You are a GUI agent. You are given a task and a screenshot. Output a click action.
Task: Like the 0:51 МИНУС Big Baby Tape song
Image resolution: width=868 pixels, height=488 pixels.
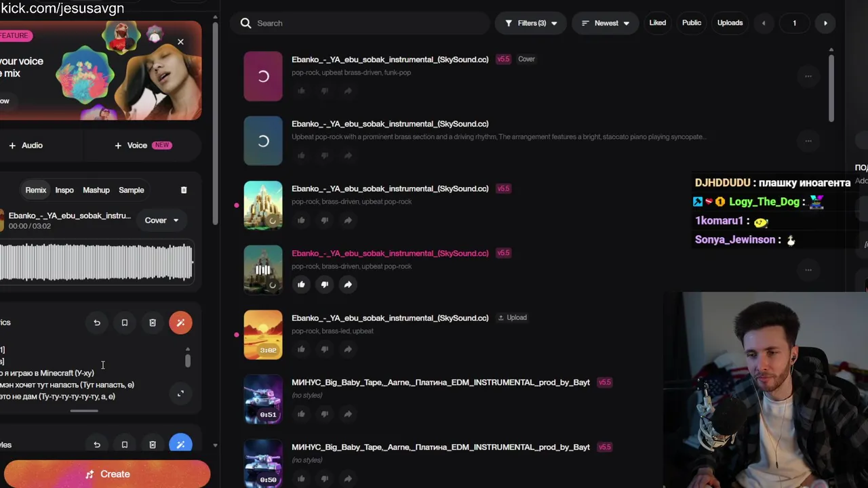click(x=301, y=414)
